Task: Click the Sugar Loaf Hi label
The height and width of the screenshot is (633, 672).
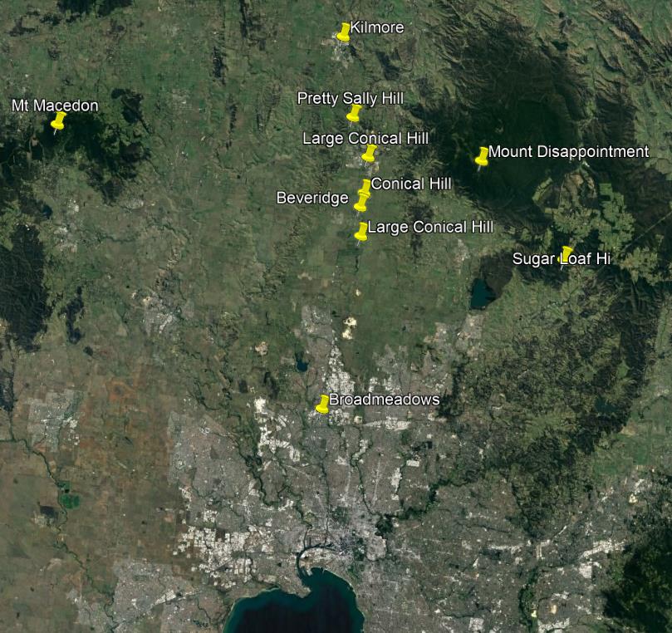Action: tap(561, 259)
